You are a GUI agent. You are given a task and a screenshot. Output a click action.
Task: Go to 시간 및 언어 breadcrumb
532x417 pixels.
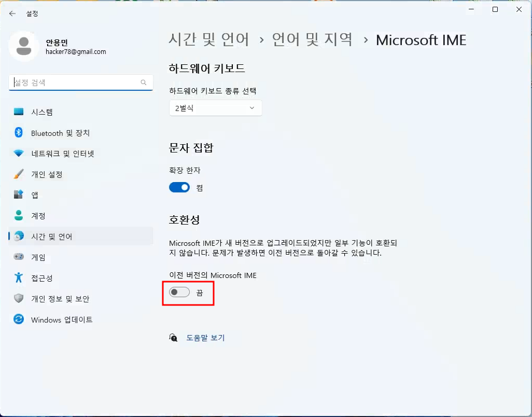[x=209, y=40]
